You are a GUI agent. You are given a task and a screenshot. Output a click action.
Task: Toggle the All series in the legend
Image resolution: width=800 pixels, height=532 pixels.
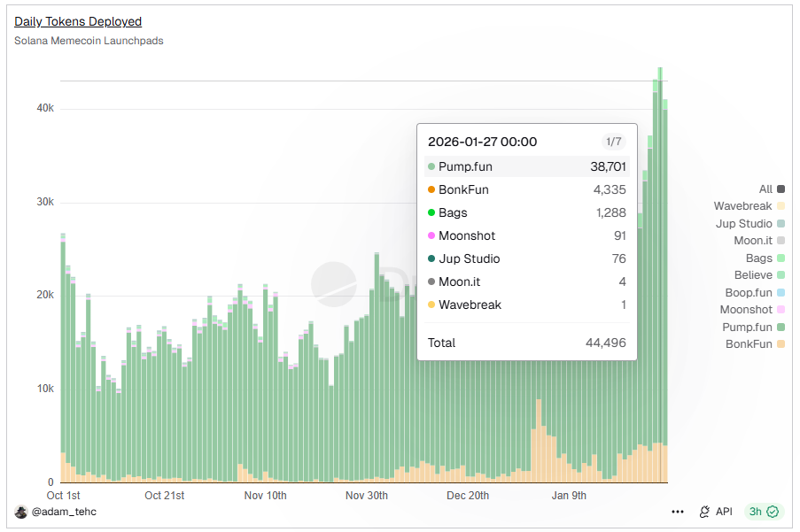771,189
